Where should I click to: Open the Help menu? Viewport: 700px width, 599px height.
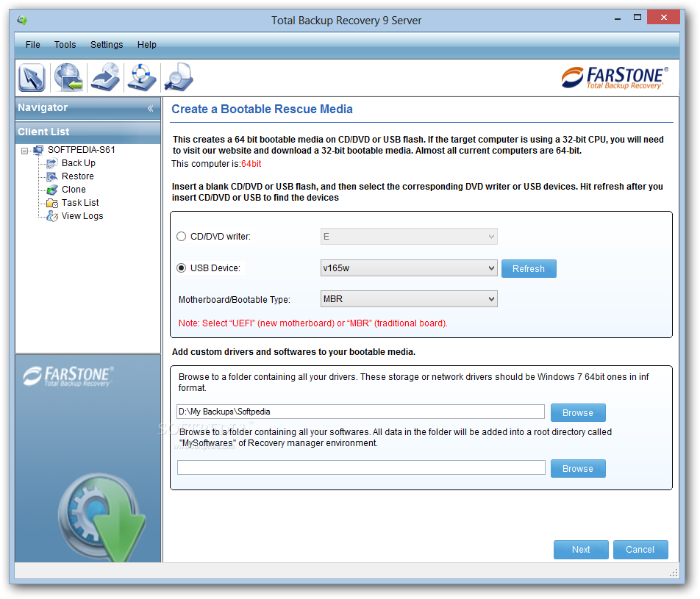point(147,45)
